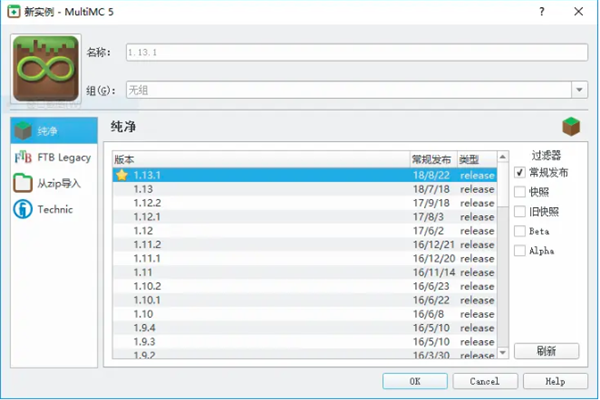Enable the 快照 filter checkbox
Viewport: 600px width, 400px height.
(x=519, y=191)
